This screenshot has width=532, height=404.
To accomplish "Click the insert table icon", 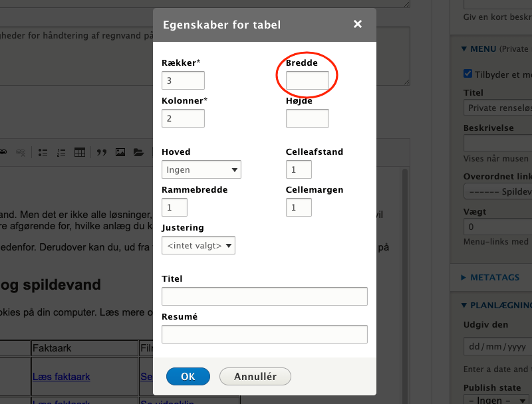I will click(80, 152).
